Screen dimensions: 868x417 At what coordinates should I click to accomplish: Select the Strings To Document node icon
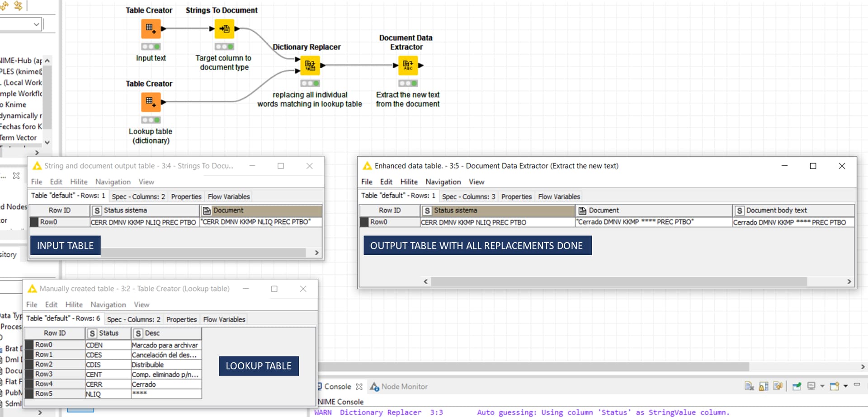click(x=224, y=29)
